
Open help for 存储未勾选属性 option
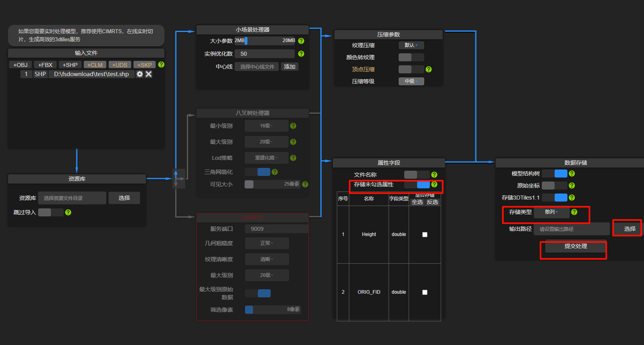tap(434, 184)
